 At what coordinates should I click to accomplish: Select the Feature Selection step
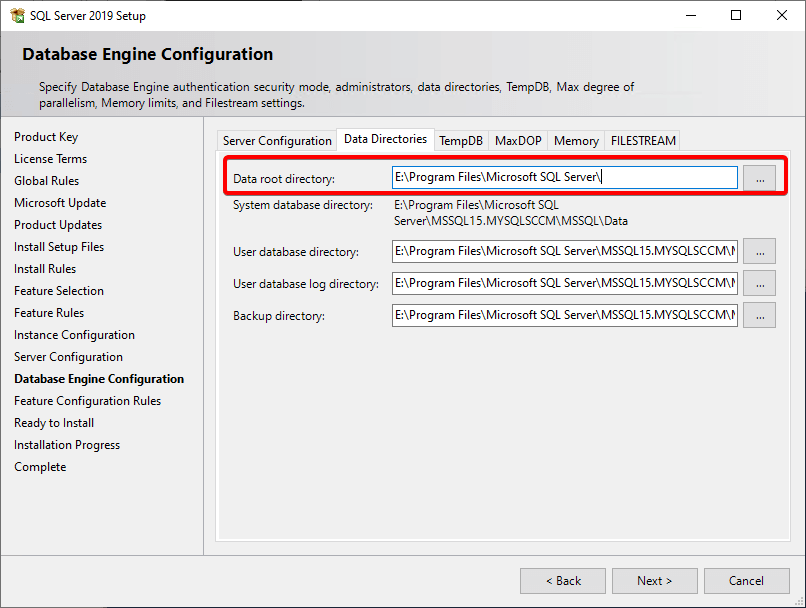59,291
